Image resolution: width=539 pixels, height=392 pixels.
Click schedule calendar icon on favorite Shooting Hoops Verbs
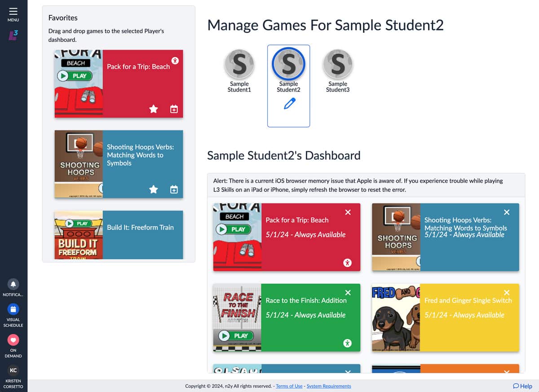coord(174,189)
